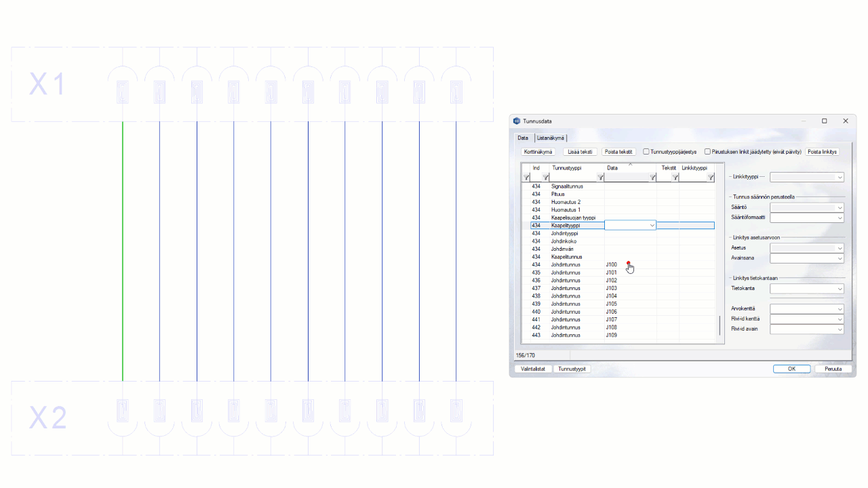Close the Tunnusdata dialog
868x488 pixels.
point(846,121)
